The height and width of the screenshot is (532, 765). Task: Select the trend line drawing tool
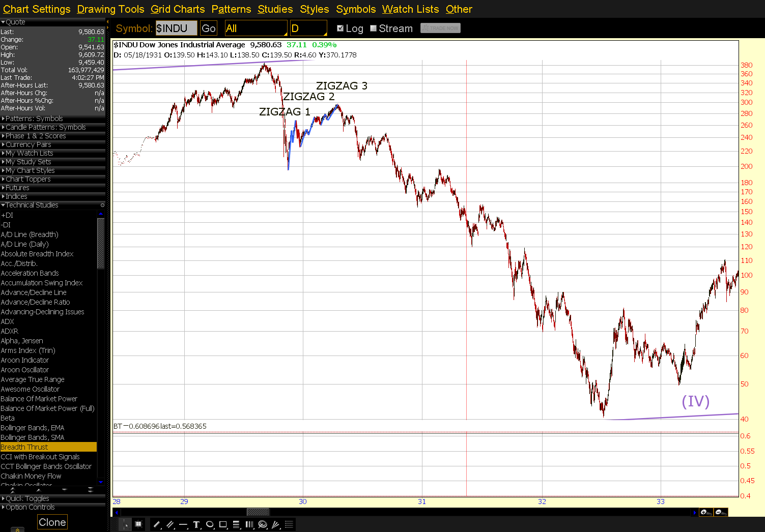coord(157,524)
